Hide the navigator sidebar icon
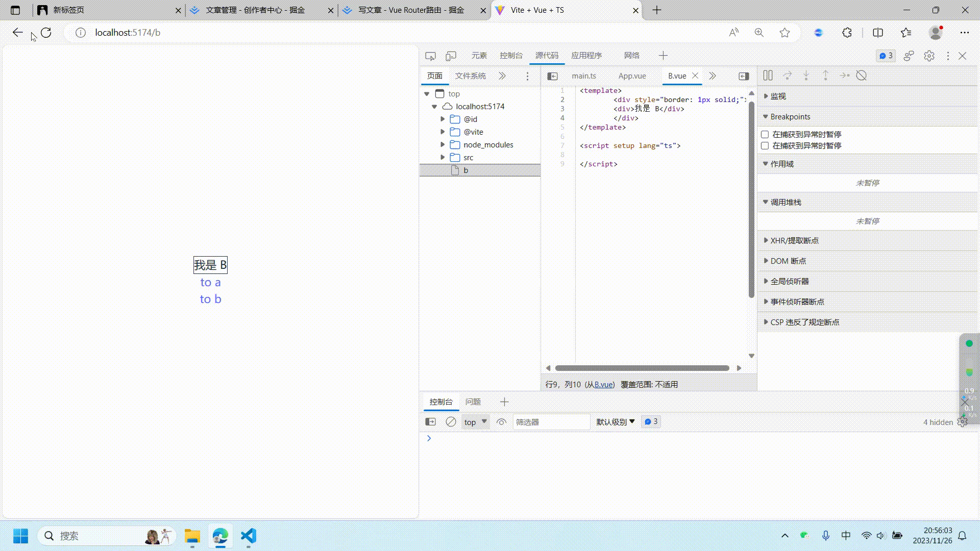Image resolution: width=980 pixels, height=551 pixels. point(552,76)
